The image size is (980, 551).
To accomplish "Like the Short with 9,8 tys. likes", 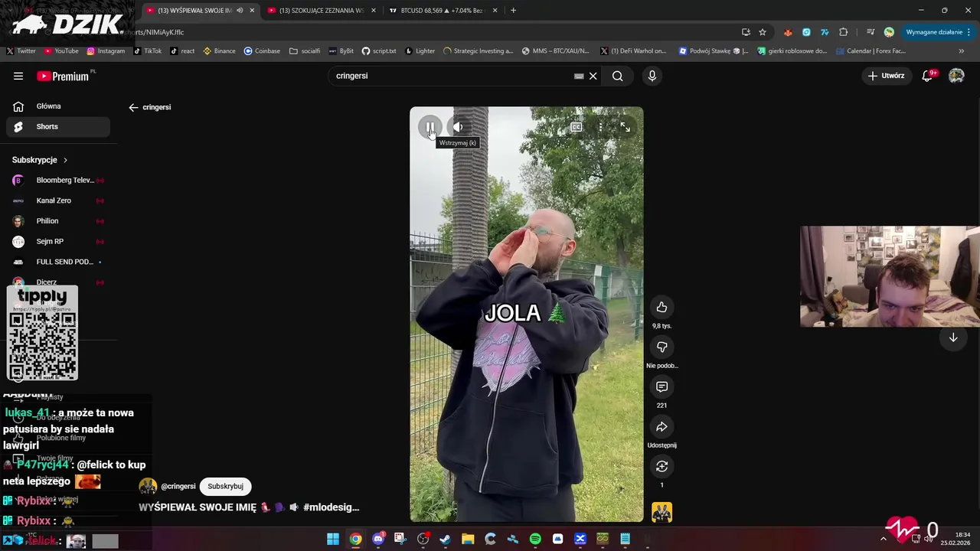I will click(x=662, y=308).
